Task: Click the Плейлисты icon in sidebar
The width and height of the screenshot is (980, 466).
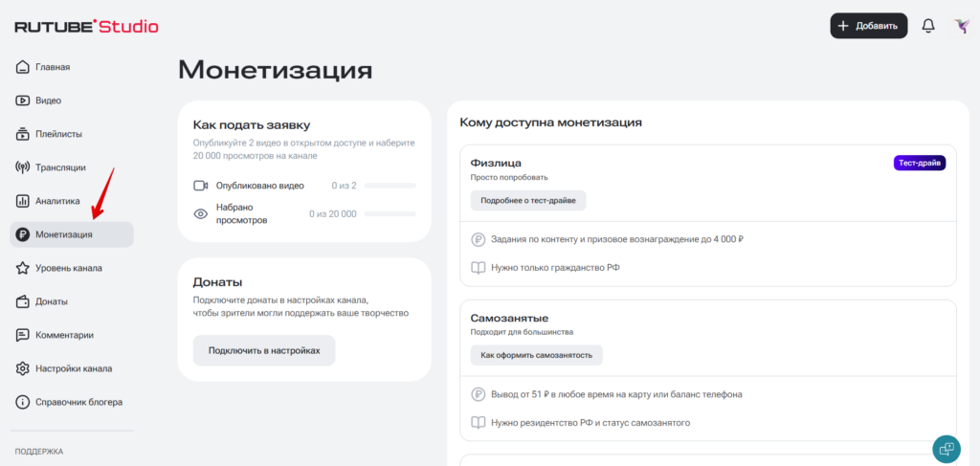Action: click(x=23, y=134)
